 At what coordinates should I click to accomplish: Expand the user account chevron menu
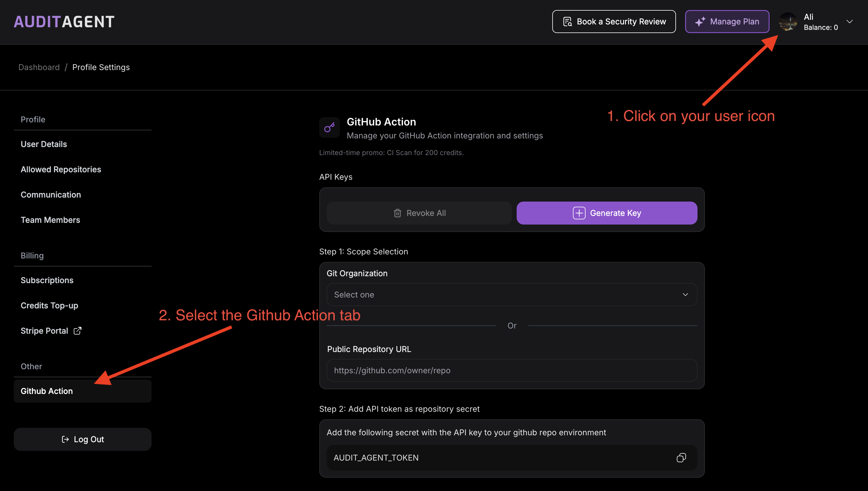(850, 22)
